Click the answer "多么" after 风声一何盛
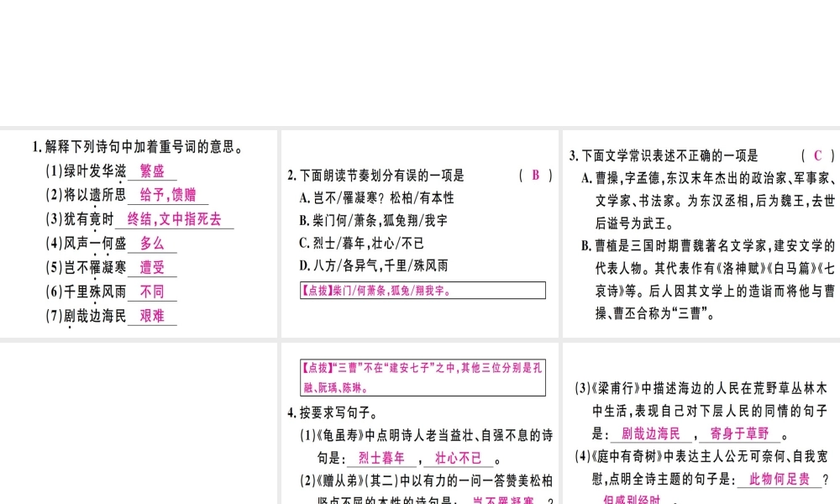840x504 pixels. pyautogui.click(x=152, y=243)
